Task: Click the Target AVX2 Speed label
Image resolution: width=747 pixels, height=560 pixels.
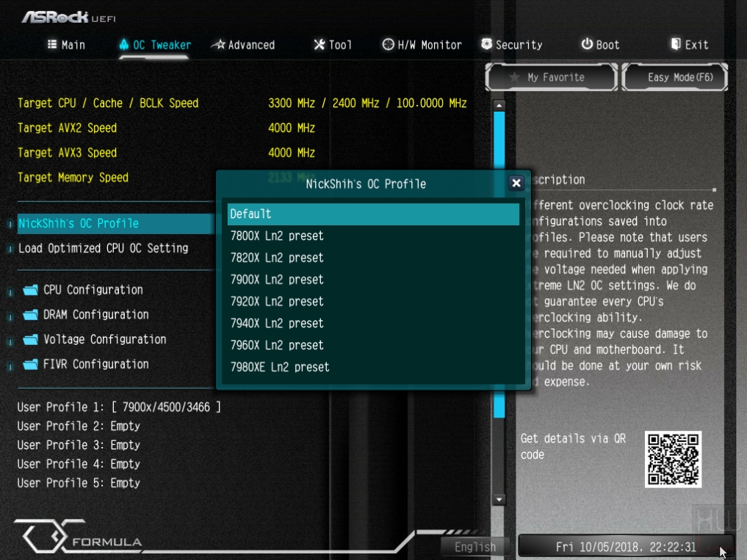Action: point(67,128)
